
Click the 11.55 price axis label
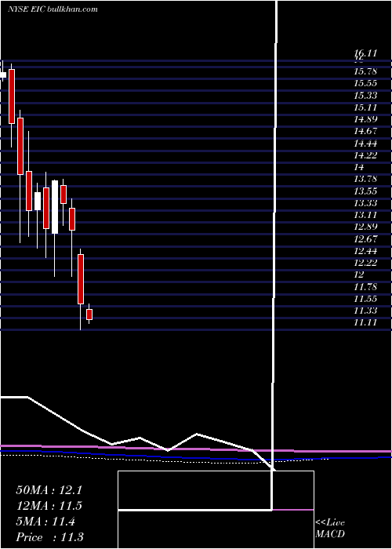coord(365,298)
